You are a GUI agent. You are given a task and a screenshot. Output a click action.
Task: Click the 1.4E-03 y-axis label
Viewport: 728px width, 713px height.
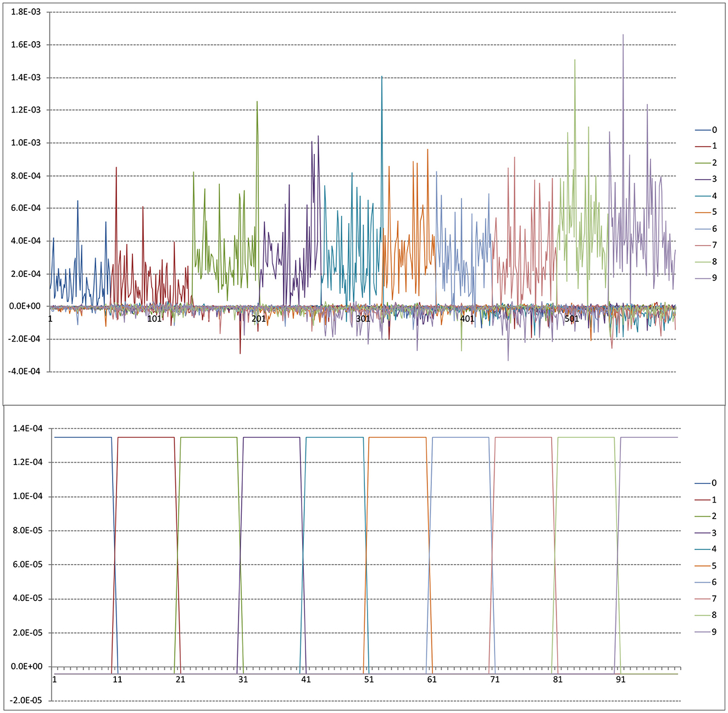coord(26,77)
